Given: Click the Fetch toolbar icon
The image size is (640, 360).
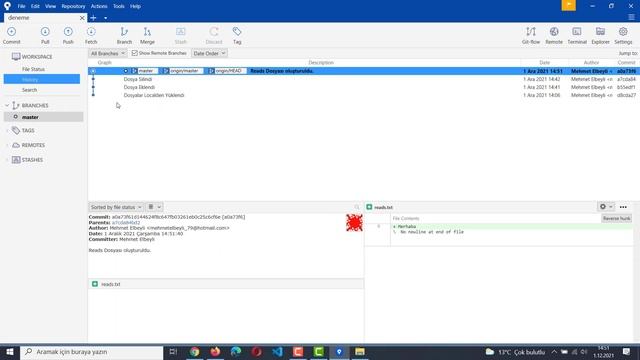Looking at the screenshot, I should pyautogui.click(x=91, y=36).
